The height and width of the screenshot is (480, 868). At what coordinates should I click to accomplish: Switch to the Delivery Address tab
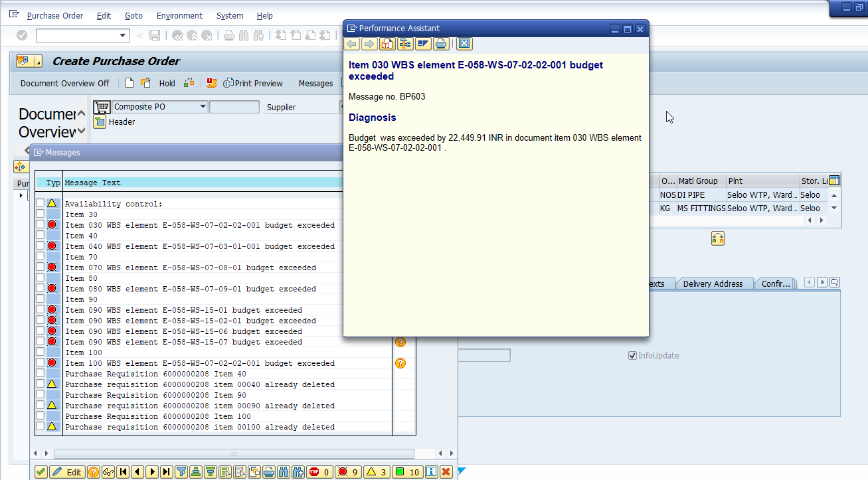713,283
